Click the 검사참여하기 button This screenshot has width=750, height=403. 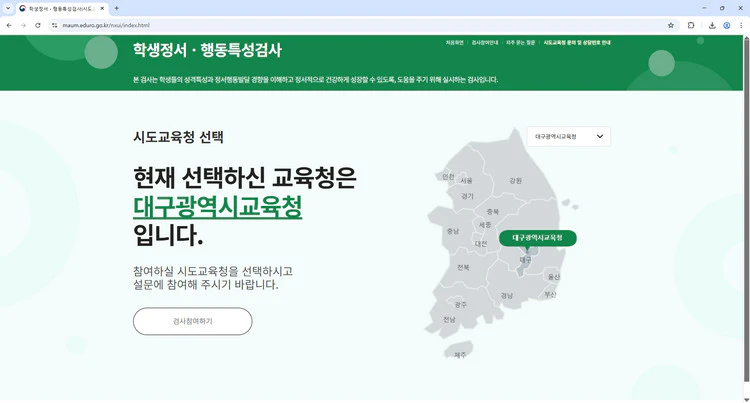(192, 321)
